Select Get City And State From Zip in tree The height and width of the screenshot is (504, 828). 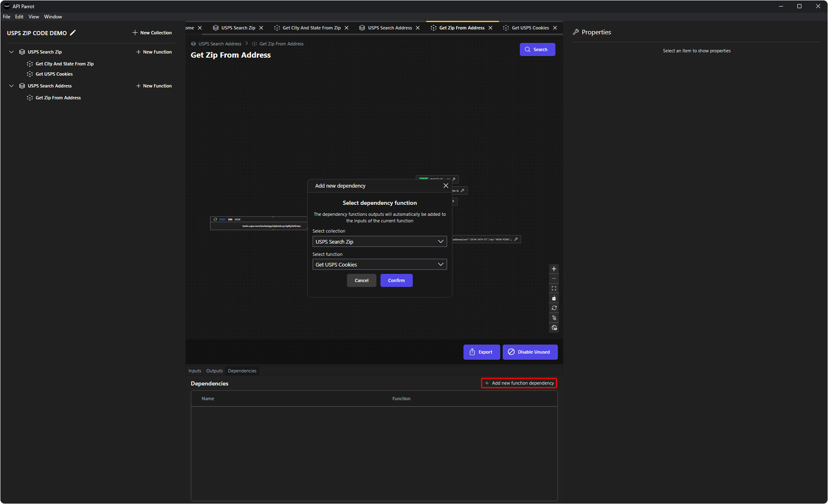[64, 64]
